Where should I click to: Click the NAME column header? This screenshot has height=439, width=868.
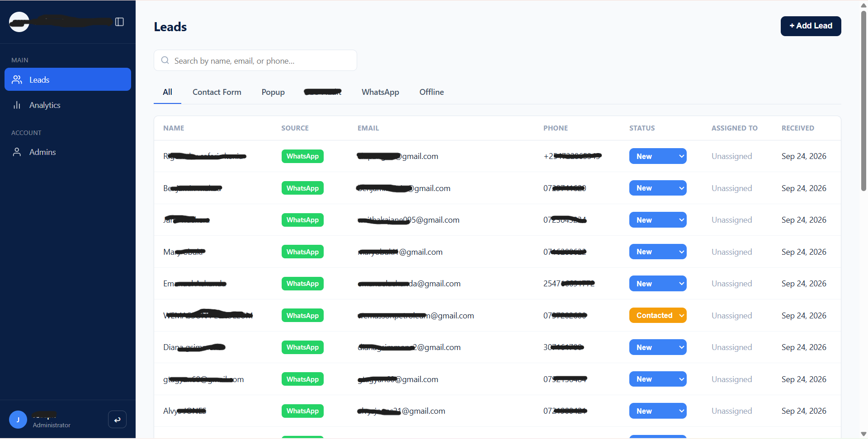pos(174,128)
